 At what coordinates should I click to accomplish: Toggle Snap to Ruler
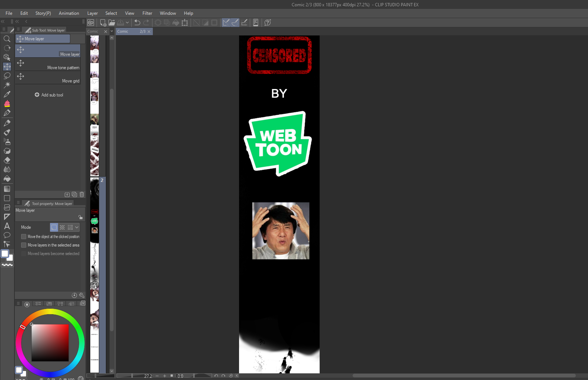(226, 23)
